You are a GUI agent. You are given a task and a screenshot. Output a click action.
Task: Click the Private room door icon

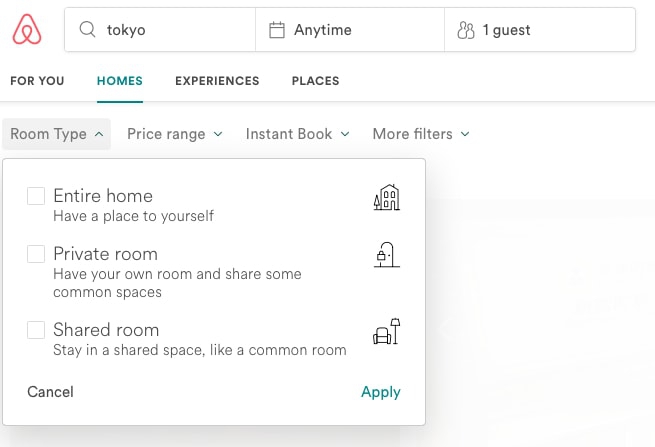[386, 254]
